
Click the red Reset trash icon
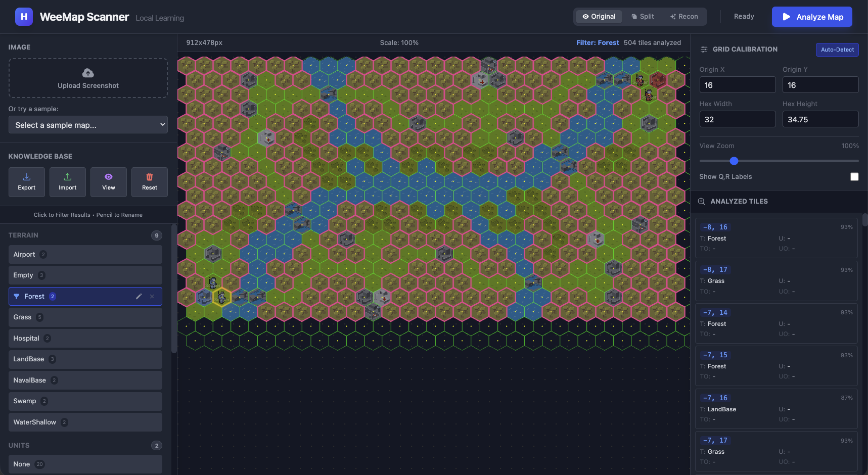tap(150, 177)
